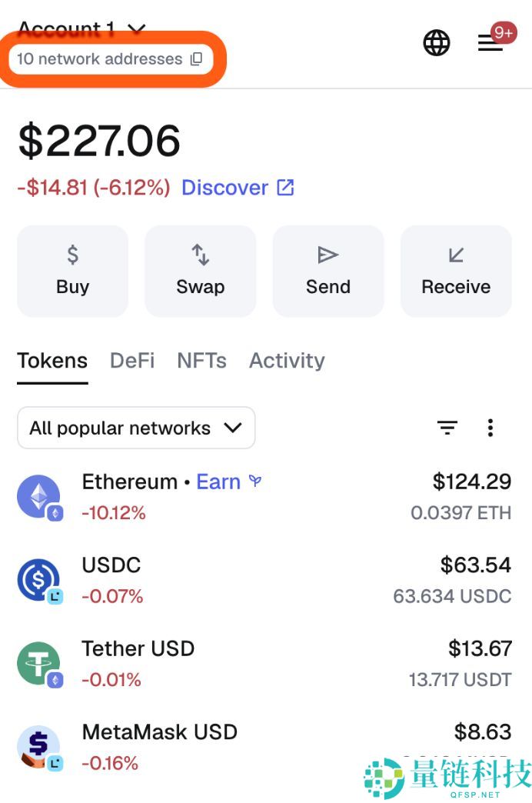This screenshot has width=532, height=803.
Task: Click the staking fork icon beside Earn
Action: [254, 481]
